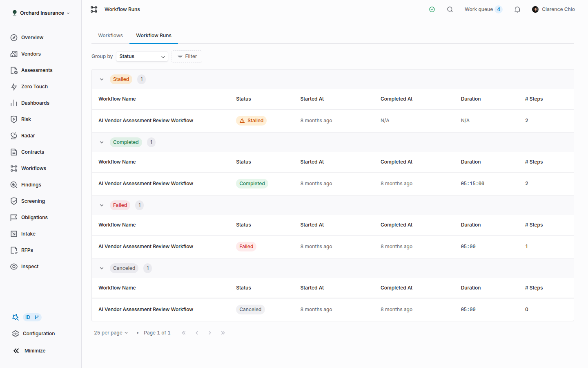
Task: Collapse the Stalled group
Action: tap(102, 79)
